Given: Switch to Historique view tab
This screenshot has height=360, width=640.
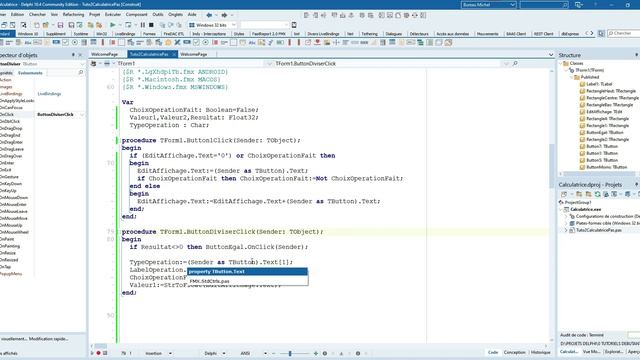Looking at the screenshot, I should coord(540,352).
